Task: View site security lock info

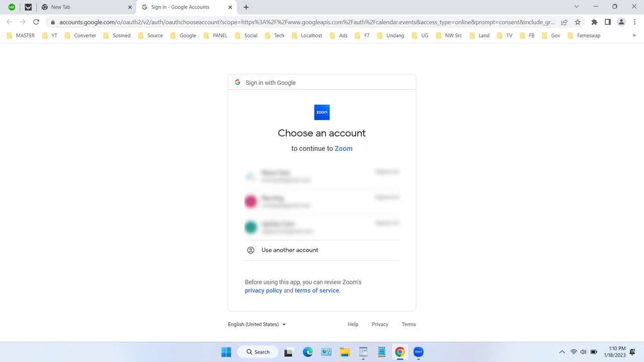Action: 52,22
